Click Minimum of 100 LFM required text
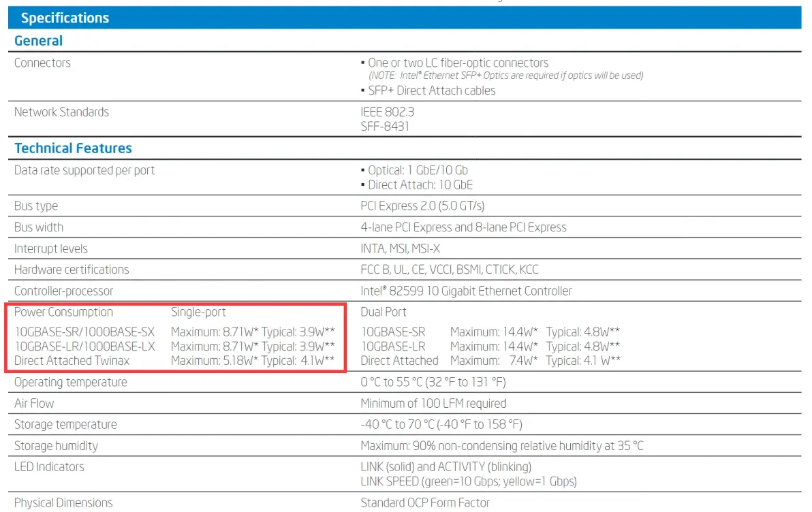This screenshot has height=512, width=812. (433, 403)
